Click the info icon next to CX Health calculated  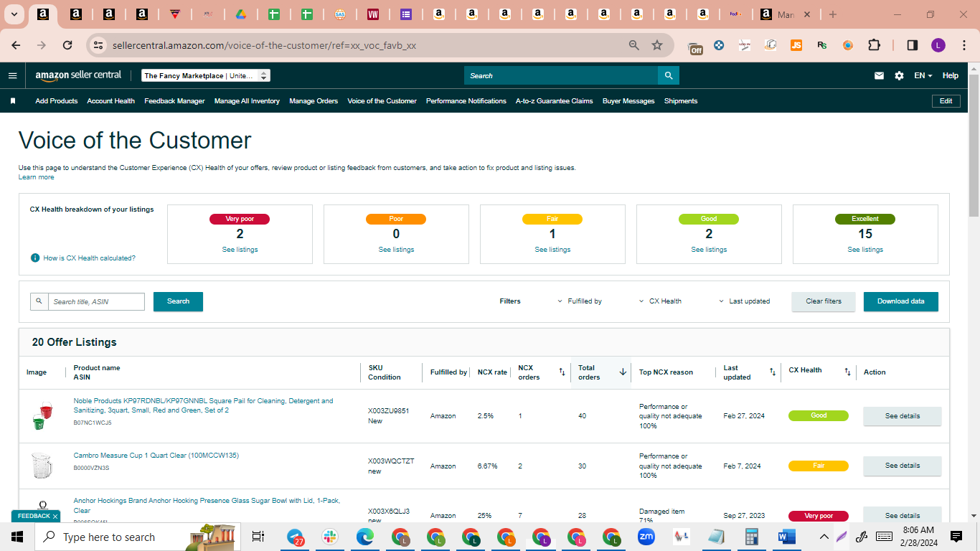pos(35,258)
